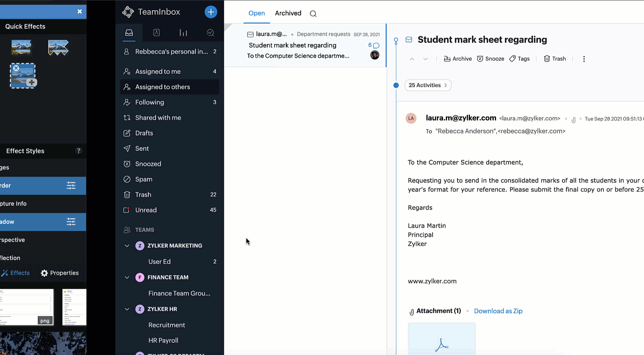The height and width of the screenshot is (355, 644).
Task: Click the Effect Styles help icon
Action: pyautogui.click(x=78, y=151)
